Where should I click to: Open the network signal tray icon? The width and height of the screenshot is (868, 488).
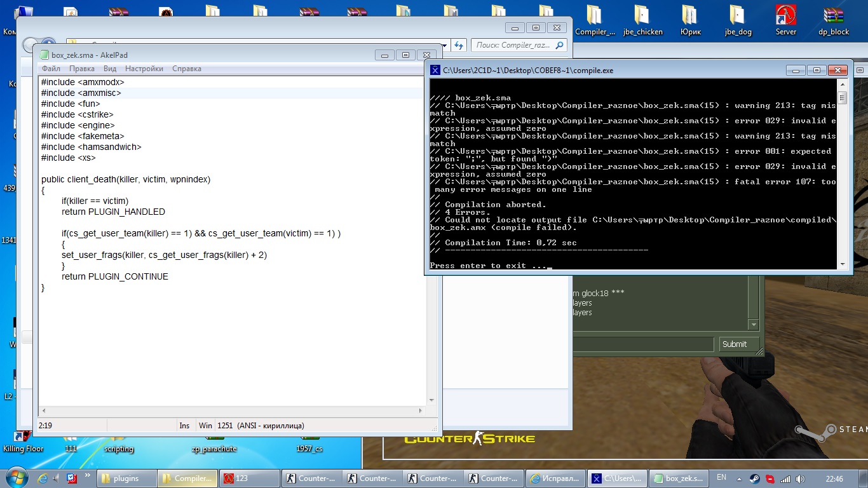(x=786, y=478)
